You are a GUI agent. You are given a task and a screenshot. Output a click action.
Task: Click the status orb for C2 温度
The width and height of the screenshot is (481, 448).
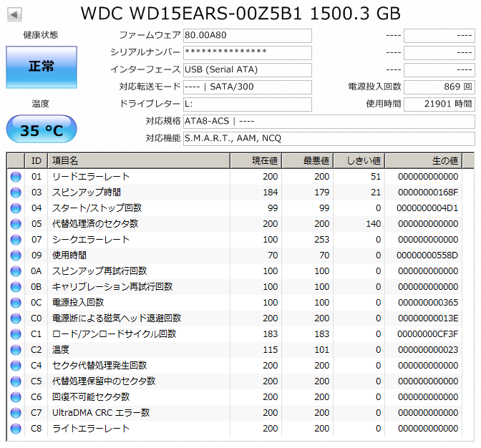(x=16, y=350)
